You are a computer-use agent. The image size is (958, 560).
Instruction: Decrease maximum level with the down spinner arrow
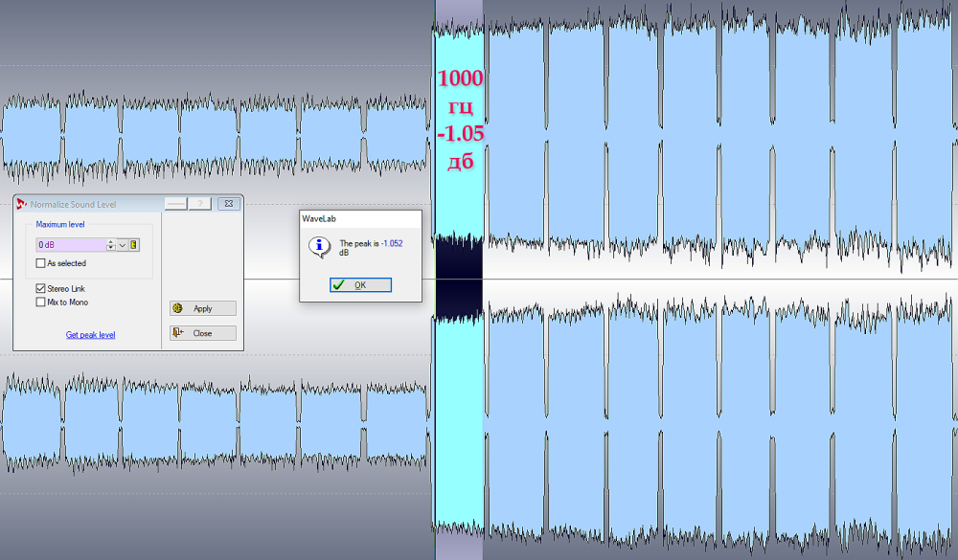[x=111, y=248]
